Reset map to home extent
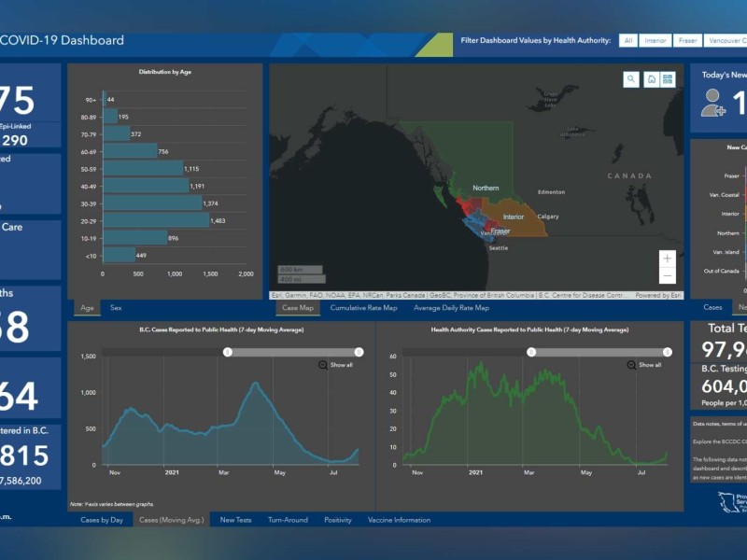The width and height of the screenshot is (747, 560). 651,80
